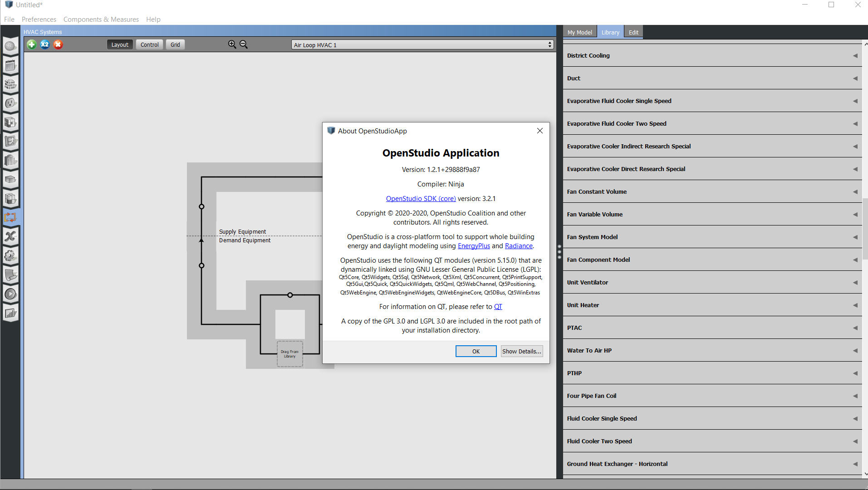This screenshot has width=868, height=490.
Task: Expand the Fan Component Model category
Action: pos(712,260)
